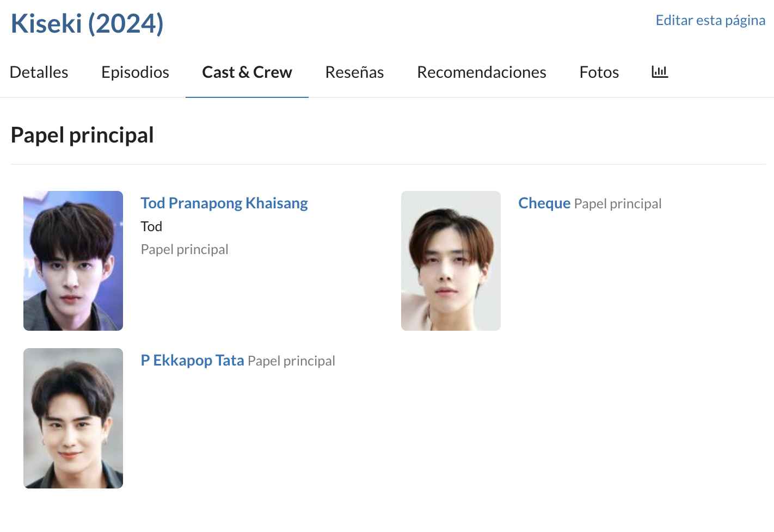Click the Papel principal label beside Cheque
The width and height of the screenshot is (774, 532).
click(618, 204)
